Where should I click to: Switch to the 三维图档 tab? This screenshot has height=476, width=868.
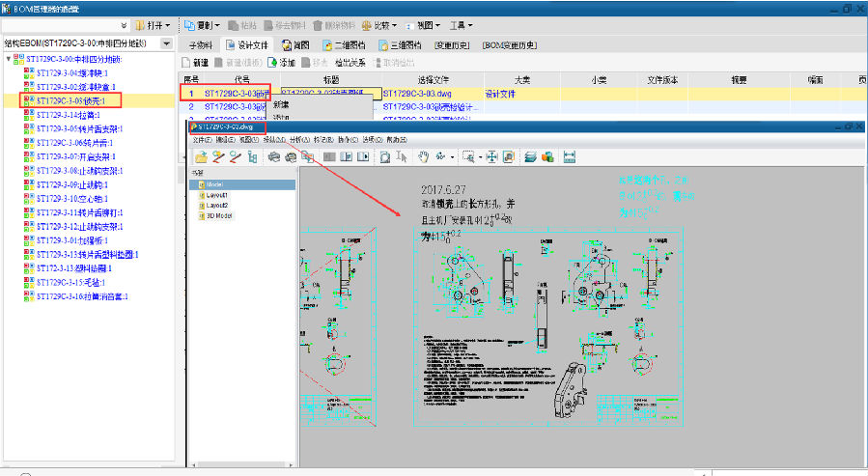coord(400,44)
